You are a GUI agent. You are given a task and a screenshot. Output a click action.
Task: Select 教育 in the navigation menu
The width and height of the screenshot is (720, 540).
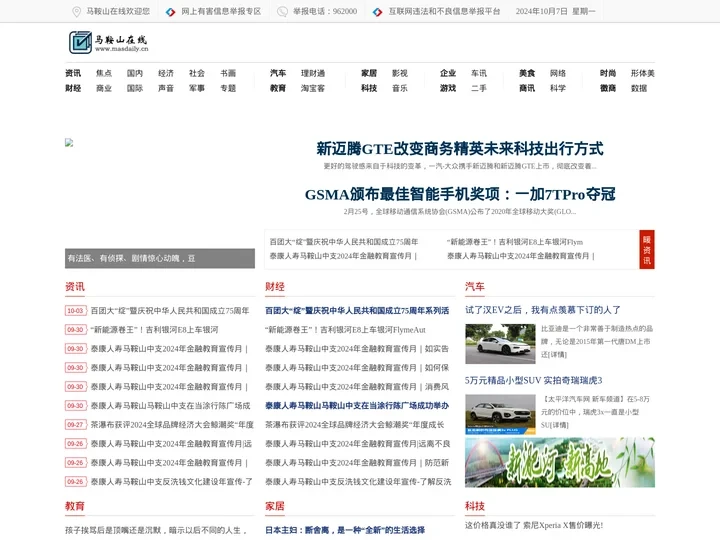click(x=278, y=88)
